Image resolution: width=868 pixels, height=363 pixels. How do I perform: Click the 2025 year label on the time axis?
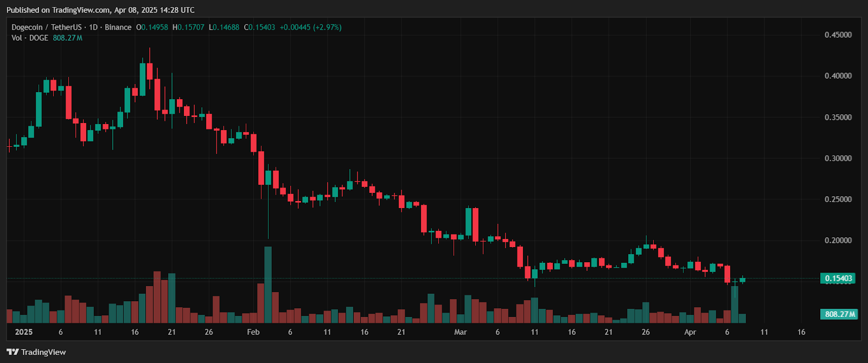click(x=24, y=332)
